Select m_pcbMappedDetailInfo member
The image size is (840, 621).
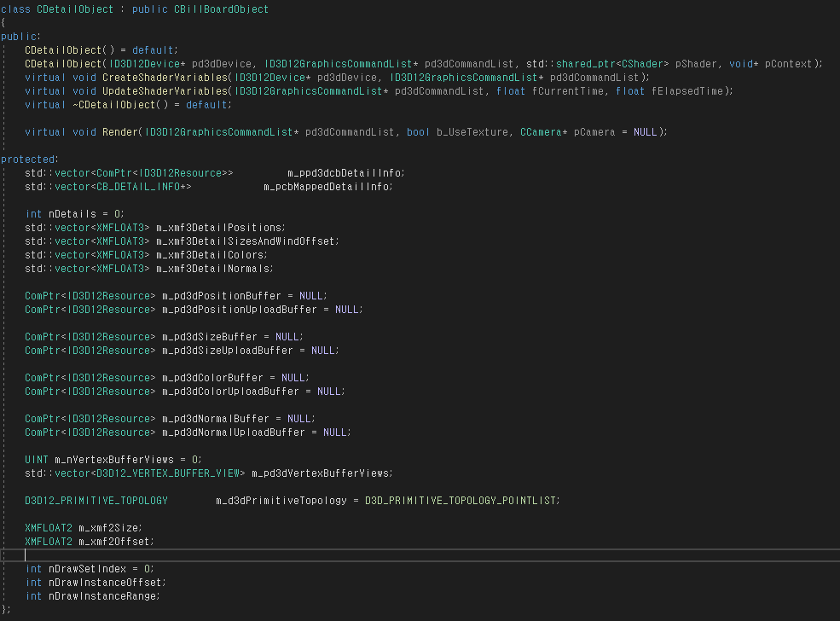coord(327,187)
